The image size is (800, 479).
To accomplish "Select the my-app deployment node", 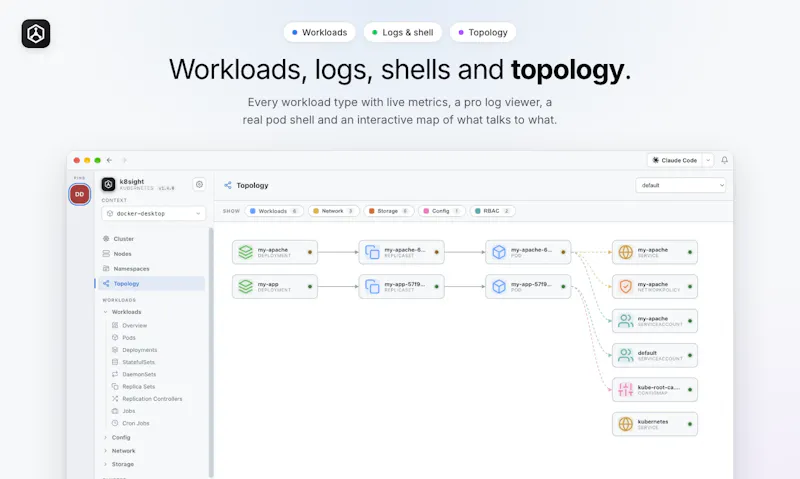I will (275, 287).
